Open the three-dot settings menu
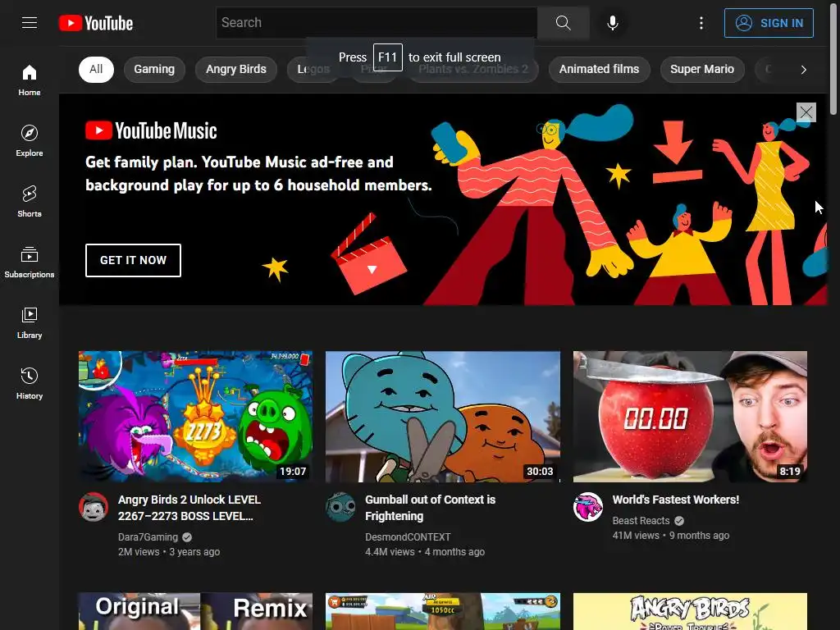840x630 pixels. (x=701, y=22)
